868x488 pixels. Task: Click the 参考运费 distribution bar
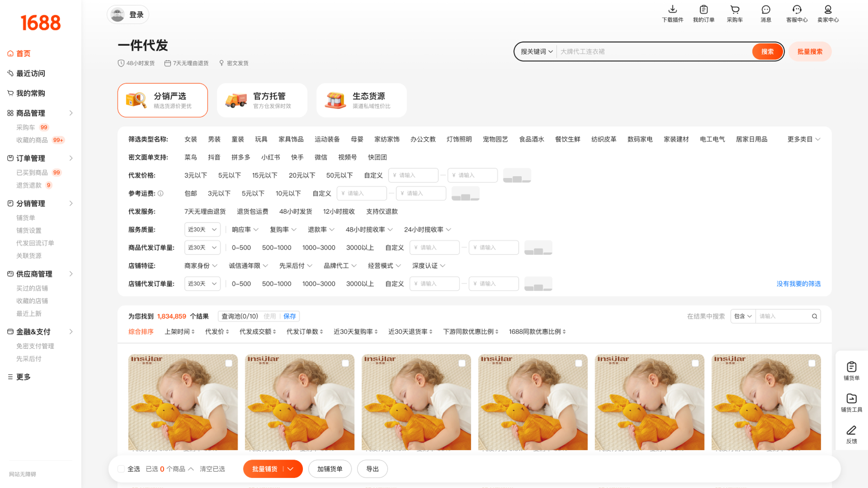(x=465, y=194)
